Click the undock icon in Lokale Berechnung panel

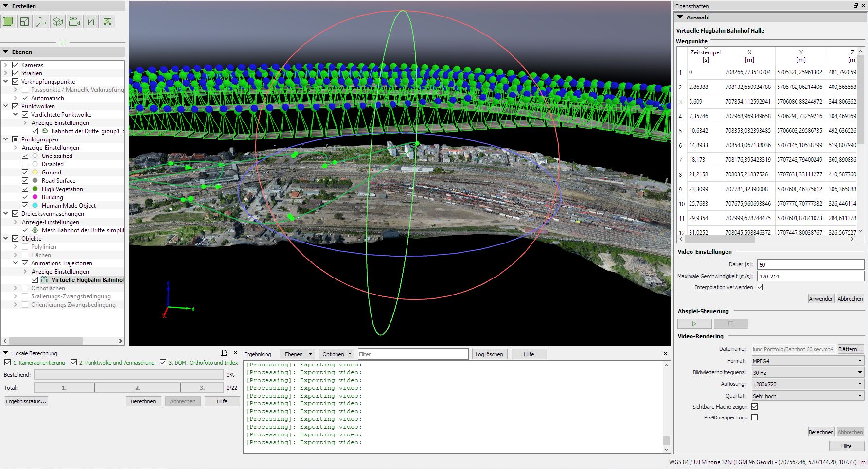point(224,353)
